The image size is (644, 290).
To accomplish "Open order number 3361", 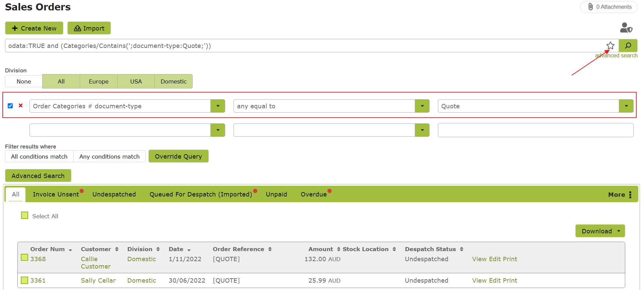I will click(38, 281).
